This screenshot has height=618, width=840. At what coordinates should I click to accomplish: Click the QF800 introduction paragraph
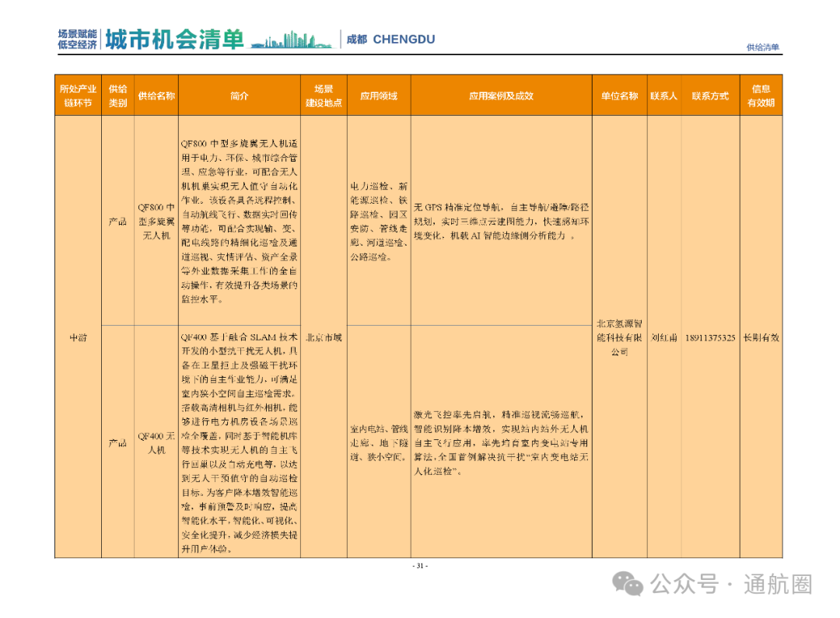click(x=240, y=222)
